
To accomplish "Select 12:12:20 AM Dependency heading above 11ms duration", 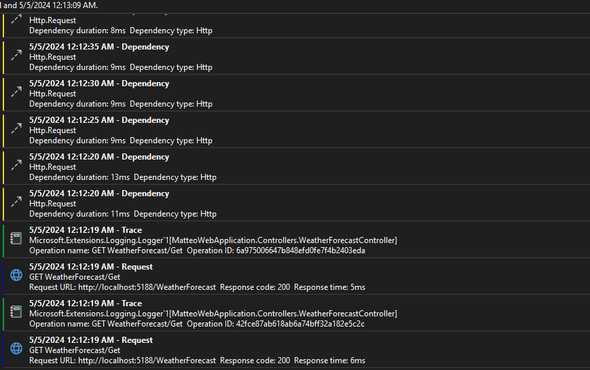I will pyautogui.click(x=99, y=193).
